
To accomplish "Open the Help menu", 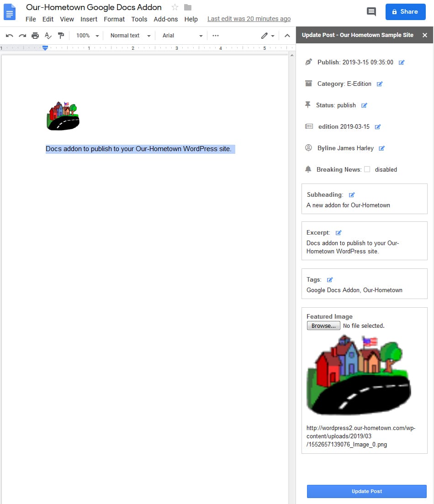I will pos(191,19).
